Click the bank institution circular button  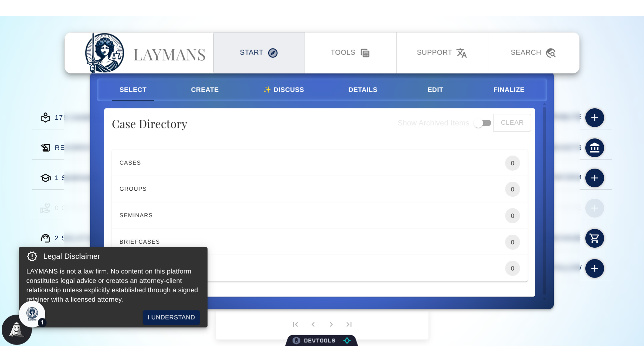pyautogui.click(x=595, y=148)
